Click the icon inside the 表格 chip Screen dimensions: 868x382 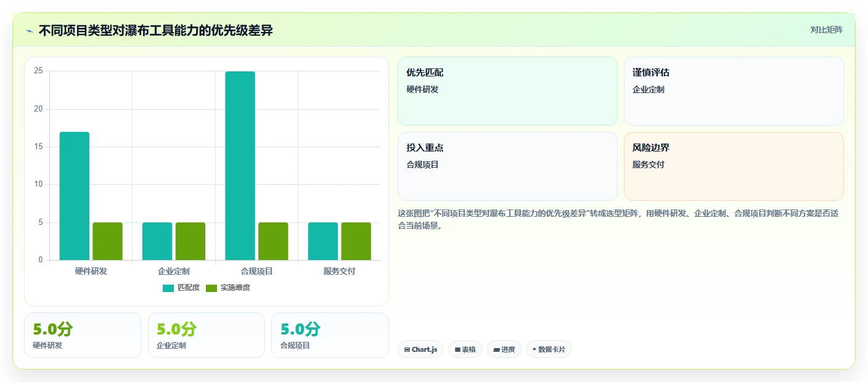(457, 350)
